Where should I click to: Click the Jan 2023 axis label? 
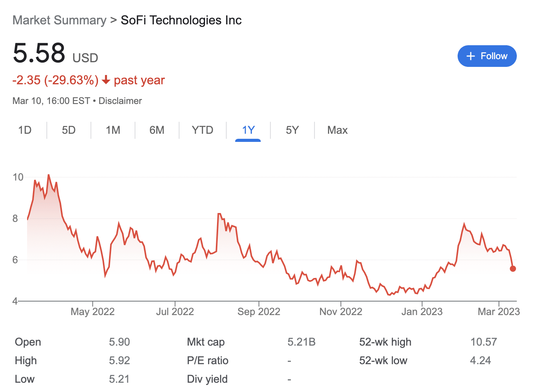422,312
